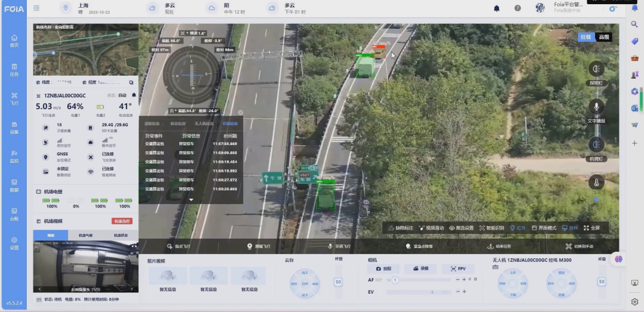The image size is (644, 312).
Task: Switch to the 无人机信息 tab
Action: pyautogui.click(x=204, y=123)
